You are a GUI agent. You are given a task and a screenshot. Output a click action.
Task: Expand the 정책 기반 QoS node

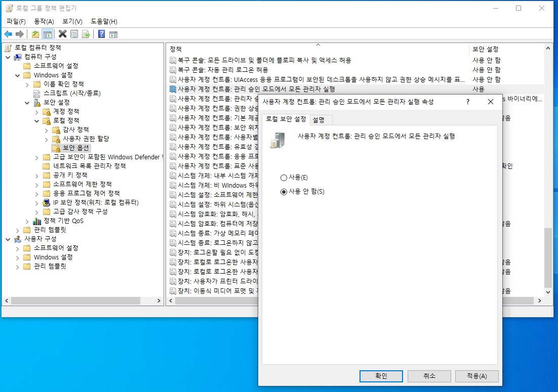click(27, 221)
